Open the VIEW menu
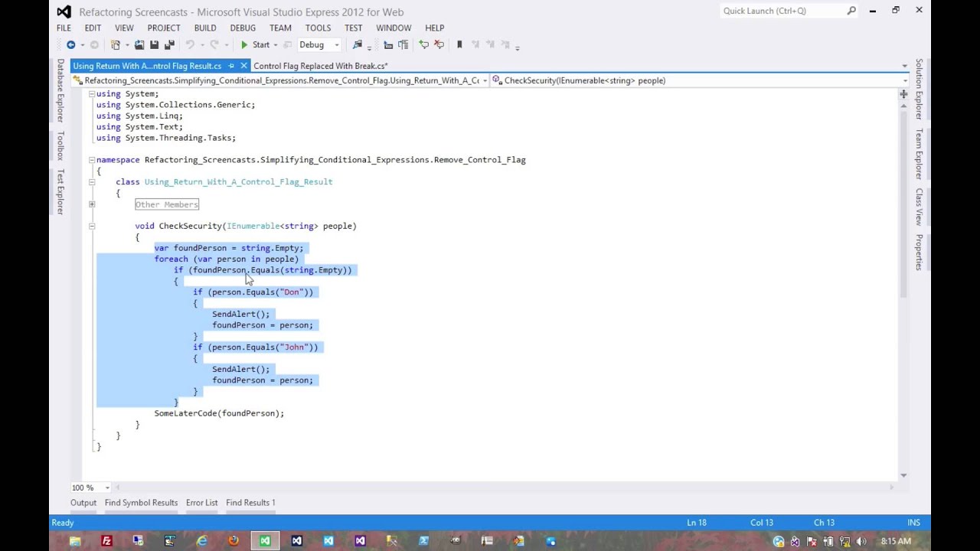980x551 pixels. [124, 28]
